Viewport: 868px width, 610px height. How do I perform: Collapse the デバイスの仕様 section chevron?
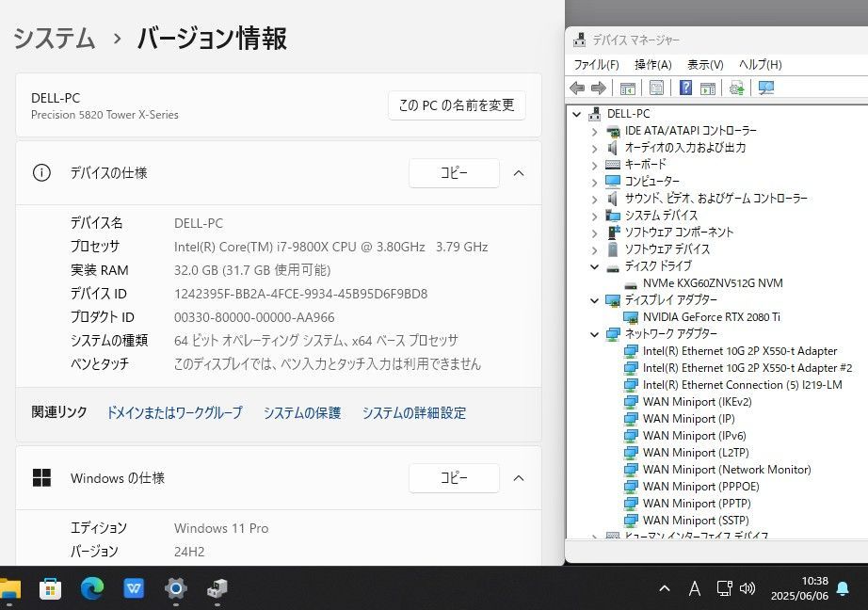pos(519,173)
